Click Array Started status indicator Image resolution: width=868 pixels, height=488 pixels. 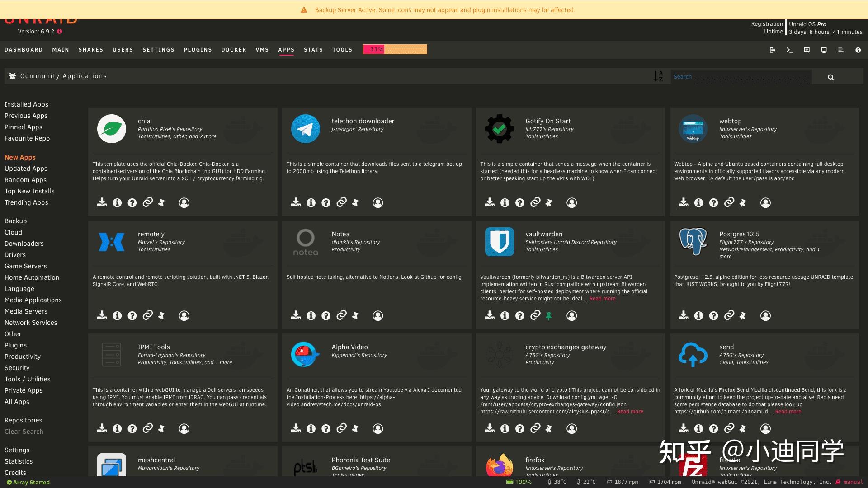(x=28, y=482)
